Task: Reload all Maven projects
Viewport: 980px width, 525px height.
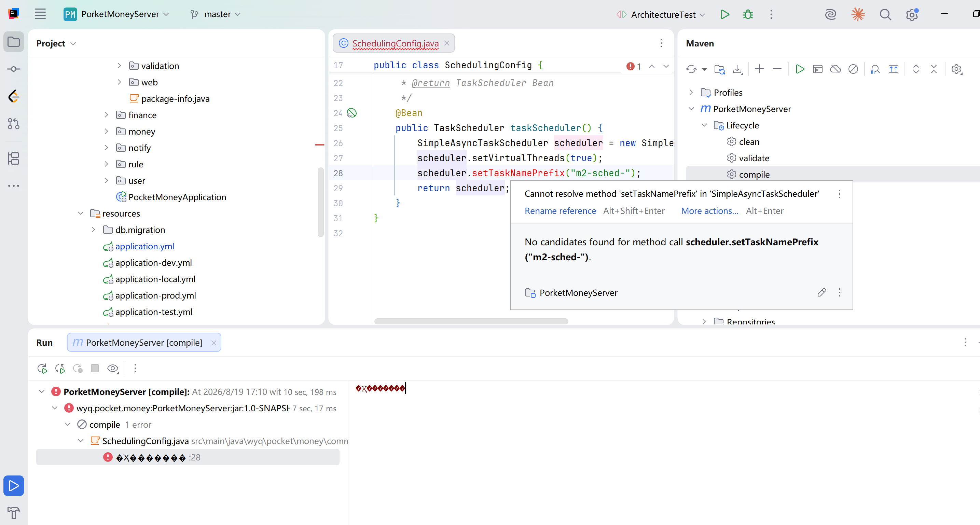Action: [x=692, y=69]
